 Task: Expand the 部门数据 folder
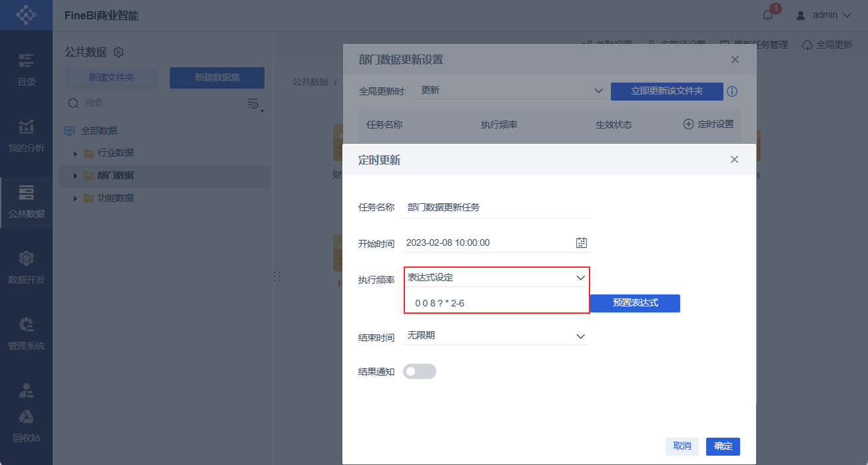tap(75, 176)
